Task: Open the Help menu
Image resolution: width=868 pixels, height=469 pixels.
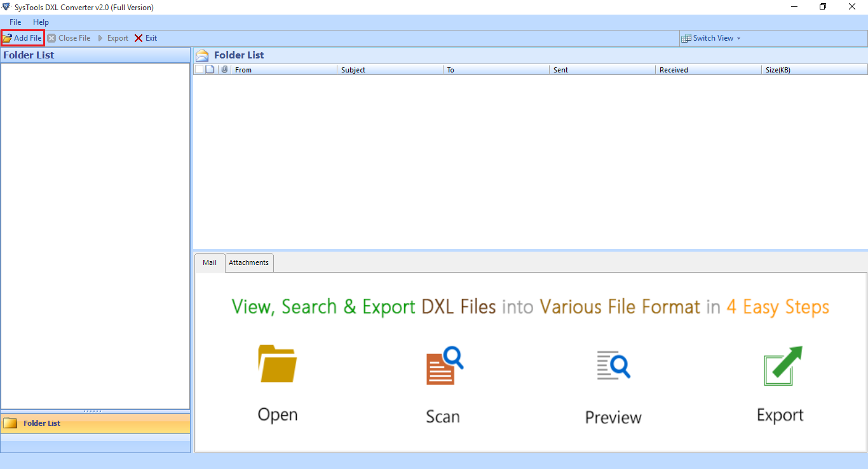Action: point(41,22)
